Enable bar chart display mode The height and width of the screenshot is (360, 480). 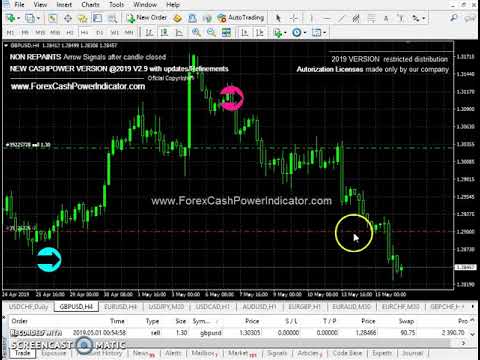point(149,32)
